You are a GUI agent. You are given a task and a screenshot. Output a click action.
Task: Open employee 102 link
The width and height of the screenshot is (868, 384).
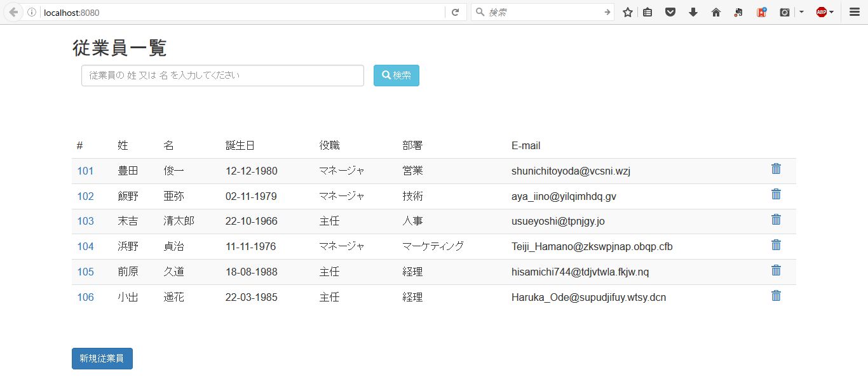85,196
